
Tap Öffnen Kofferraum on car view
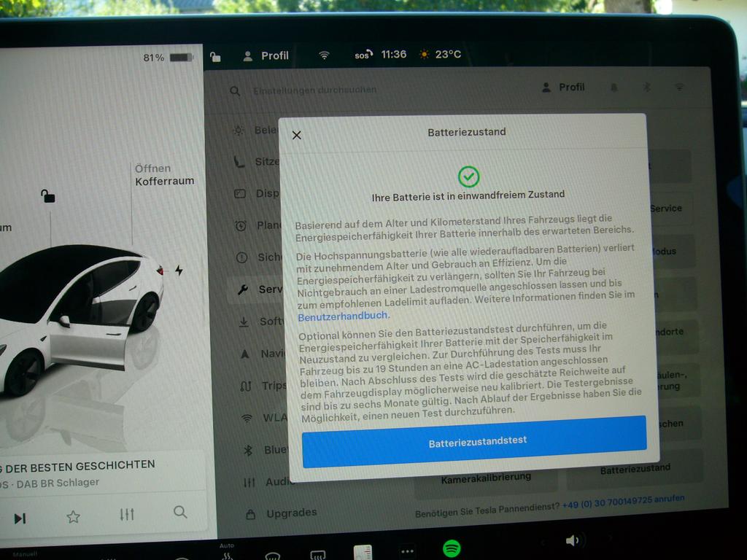(x=164, y=175)
